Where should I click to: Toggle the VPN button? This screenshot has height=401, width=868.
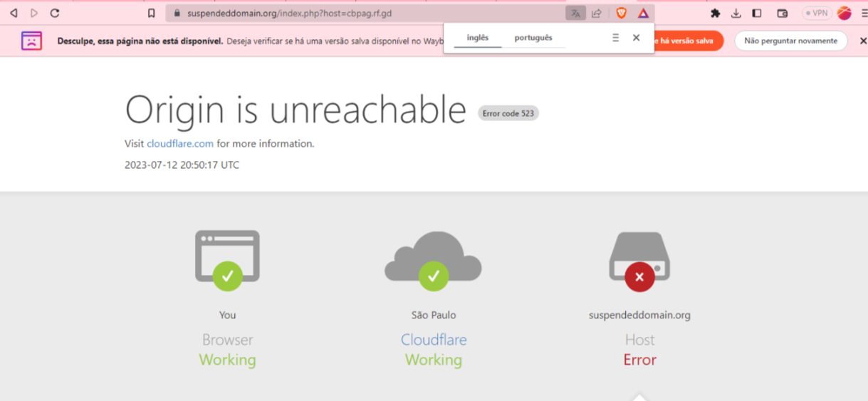(x=817, y=13)
